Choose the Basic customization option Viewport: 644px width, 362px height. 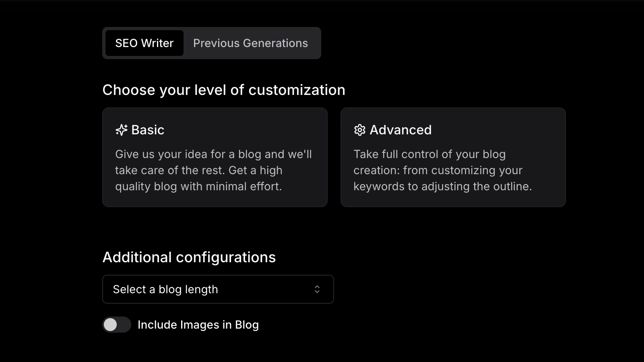pyautogui.click(x=215, y=157)
